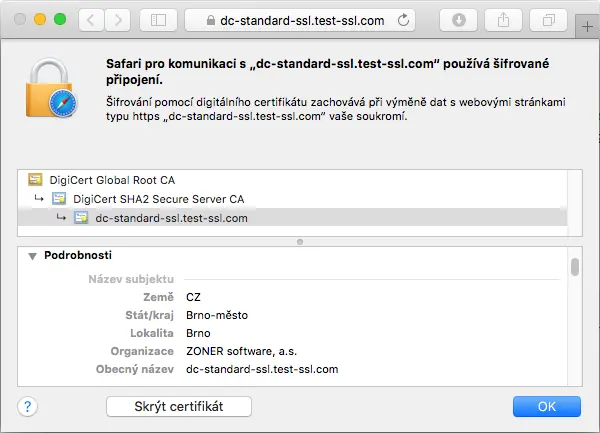The image size is (600, 433).
Task: Open the Downloads toolbar button
Action: pyautogui.click(x=458, y=20)
